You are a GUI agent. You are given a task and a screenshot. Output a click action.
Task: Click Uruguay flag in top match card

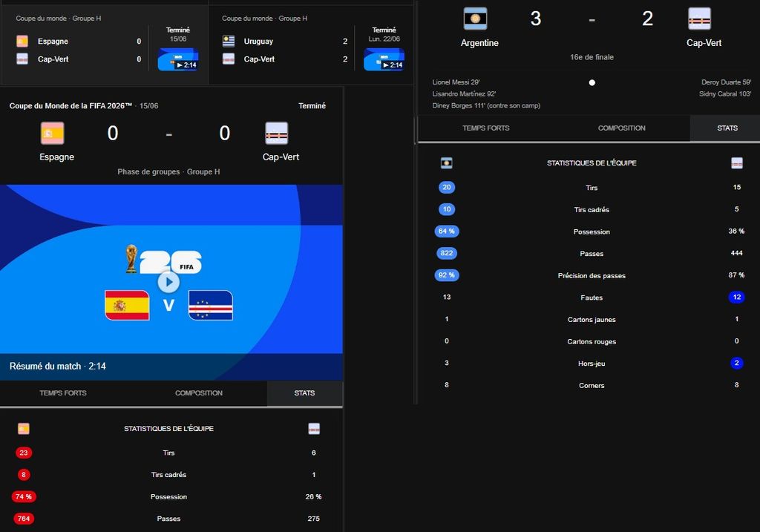[x=229, y=42]
